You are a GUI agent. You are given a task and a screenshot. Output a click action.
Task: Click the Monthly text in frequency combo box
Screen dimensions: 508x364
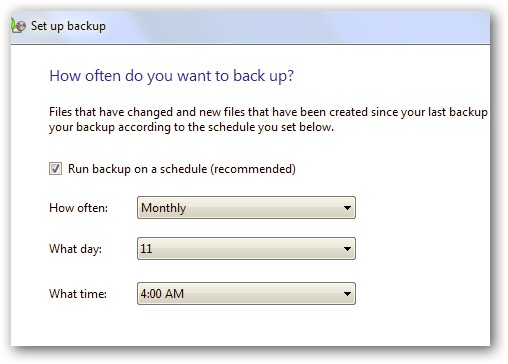coord(163,208)
